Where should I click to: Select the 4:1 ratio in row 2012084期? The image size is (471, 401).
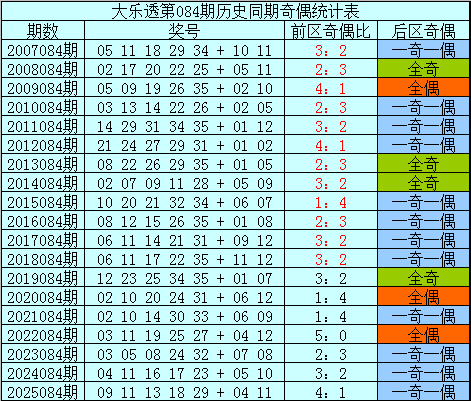pyautogui.click(x=331, y=145)
